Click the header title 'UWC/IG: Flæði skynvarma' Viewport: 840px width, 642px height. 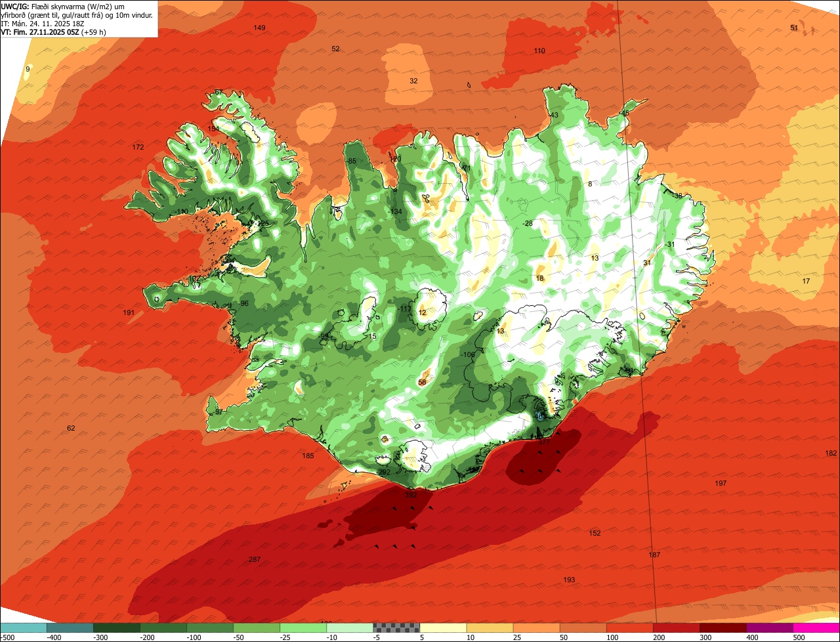pos(44,6)
